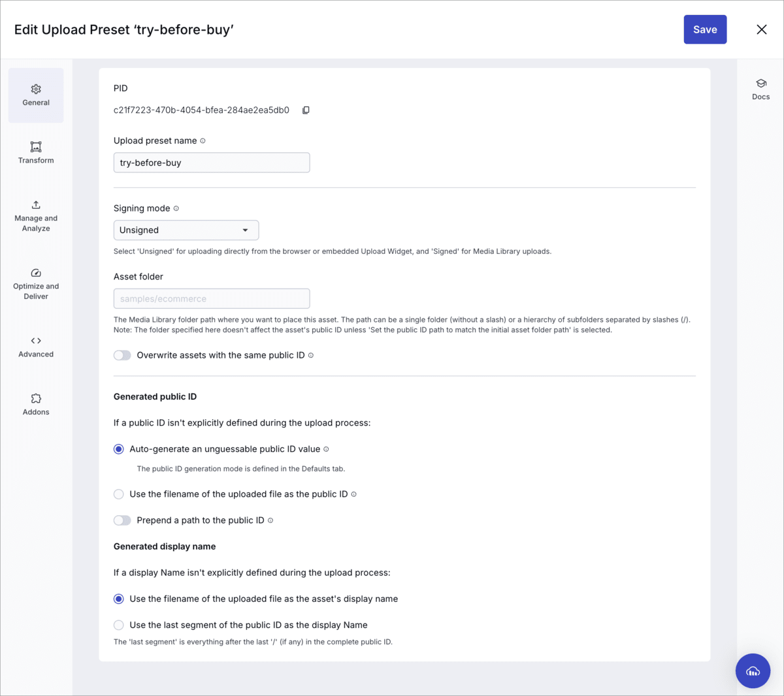Show info icon for Overwrite assets option

click(311, 356)
